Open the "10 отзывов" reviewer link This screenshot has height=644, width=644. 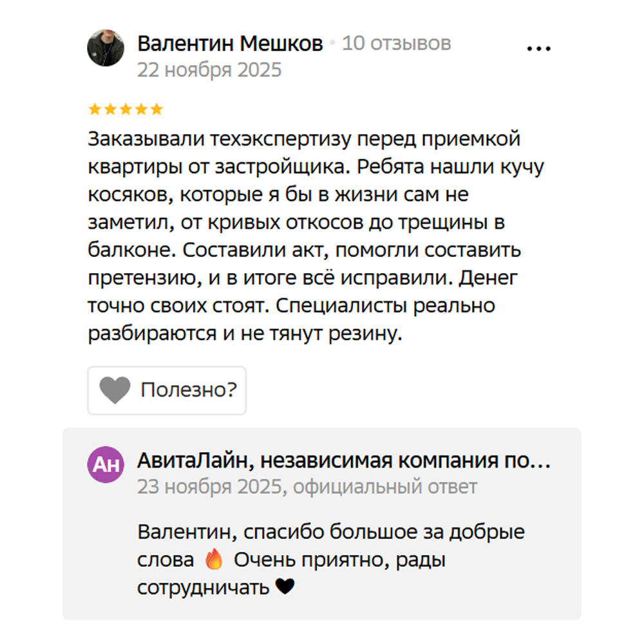396,43
